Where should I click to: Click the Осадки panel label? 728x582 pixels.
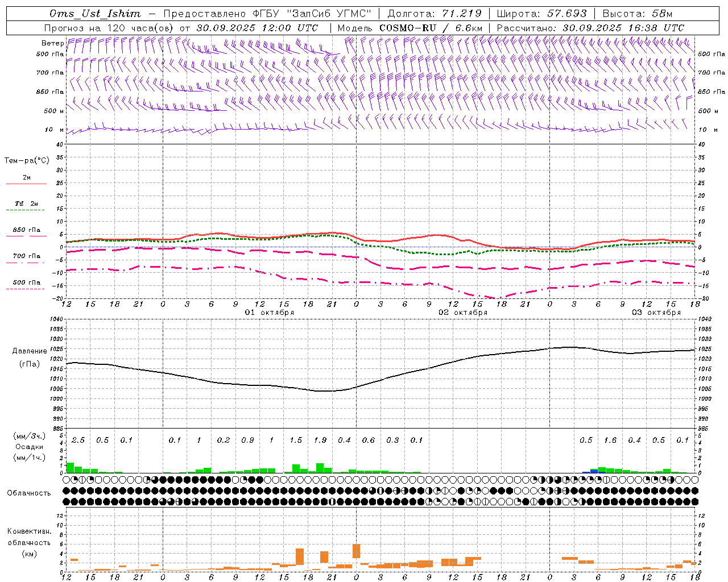29,447
